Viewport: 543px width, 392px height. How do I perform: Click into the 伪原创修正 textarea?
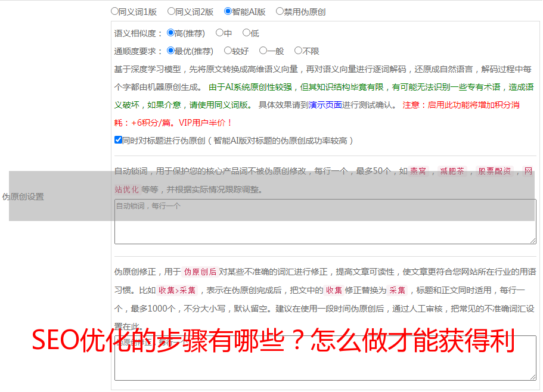click(x=325, y=358)
